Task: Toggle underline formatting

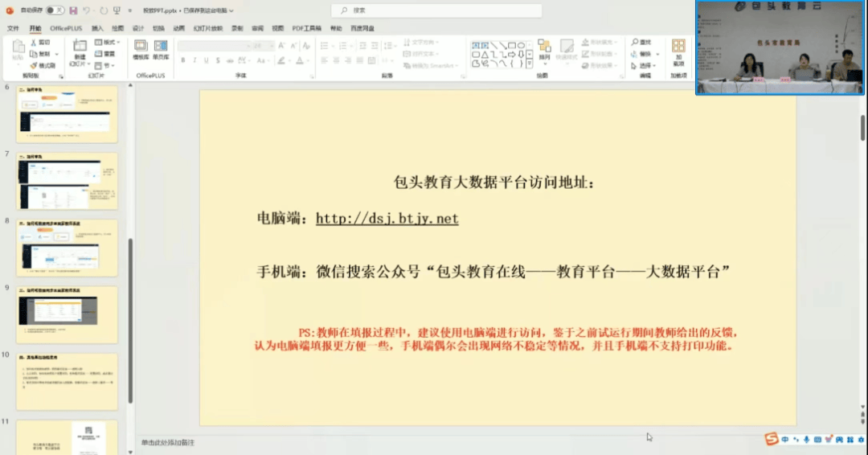Action: click(x=206, y=60)
